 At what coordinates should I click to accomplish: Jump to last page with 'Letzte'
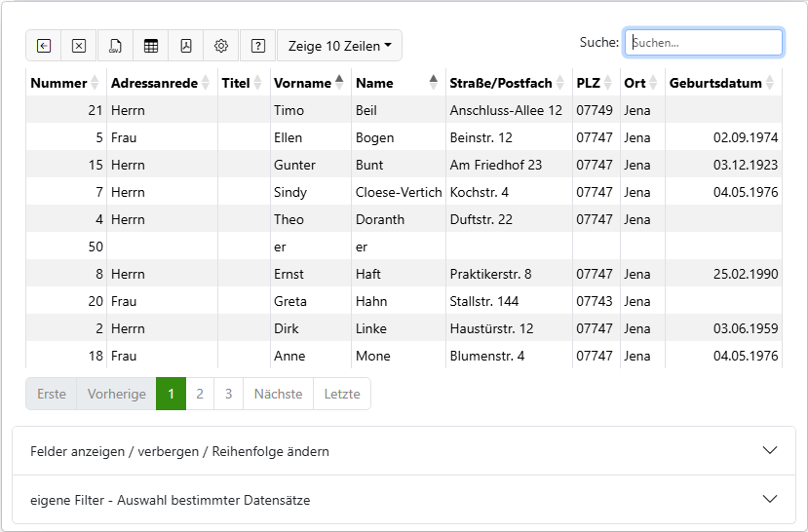[x=341, y=394]
